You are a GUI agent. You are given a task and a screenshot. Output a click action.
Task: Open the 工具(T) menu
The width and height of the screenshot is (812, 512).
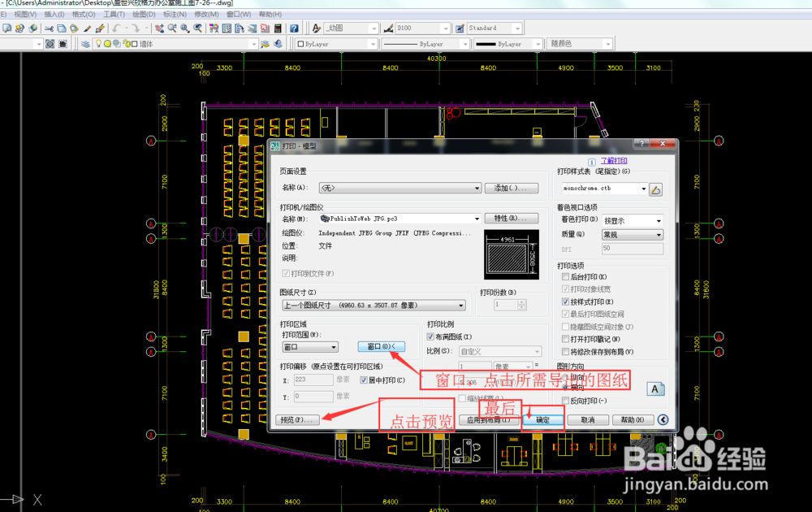pos(114,15)
